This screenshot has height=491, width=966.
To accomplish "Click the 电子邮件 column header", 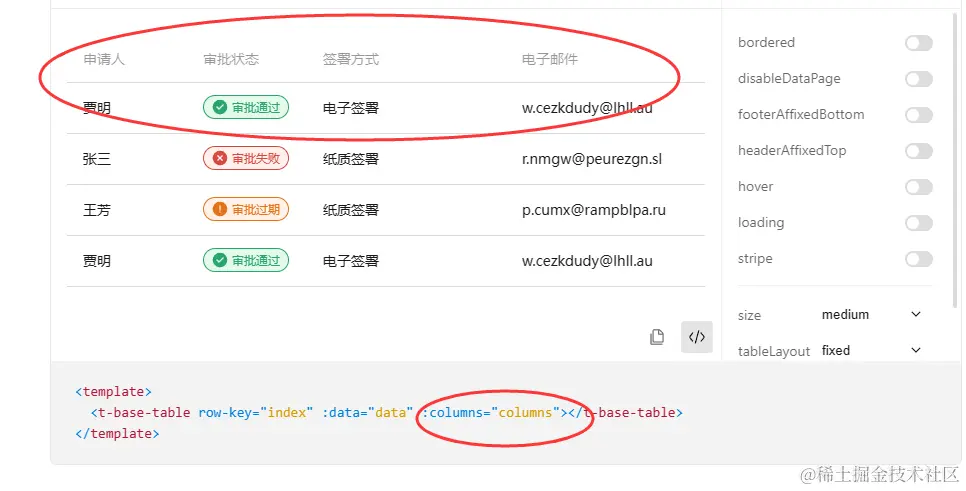I will click(x=550, y=60).
